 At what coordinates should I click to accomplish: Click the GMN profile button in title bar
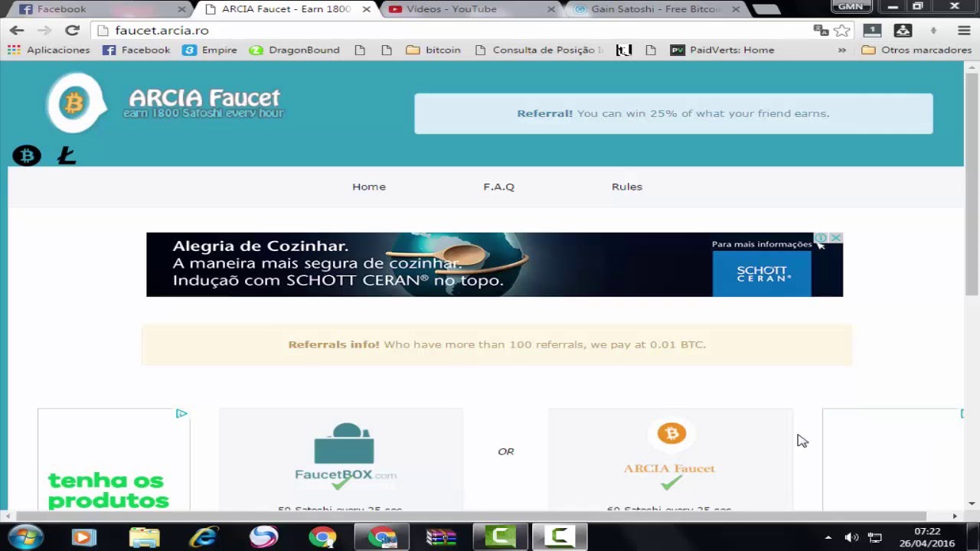pyautogui.click(x=851, y=6)
